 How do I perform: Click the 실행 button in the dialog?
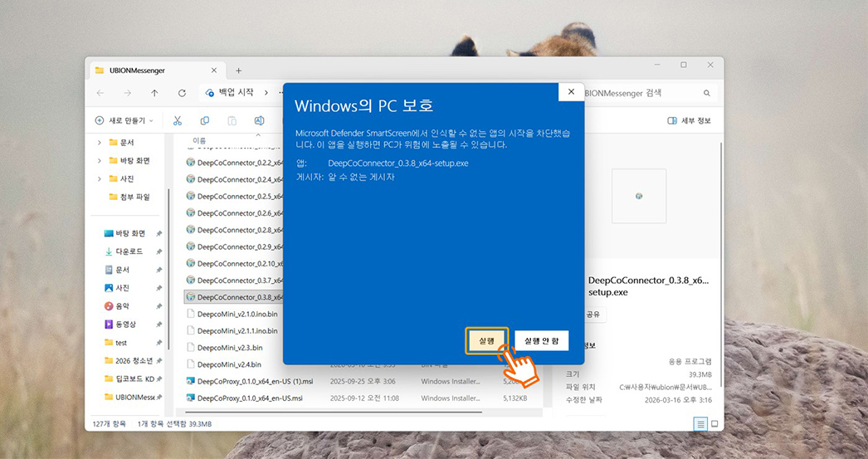(x=486, y=341)
